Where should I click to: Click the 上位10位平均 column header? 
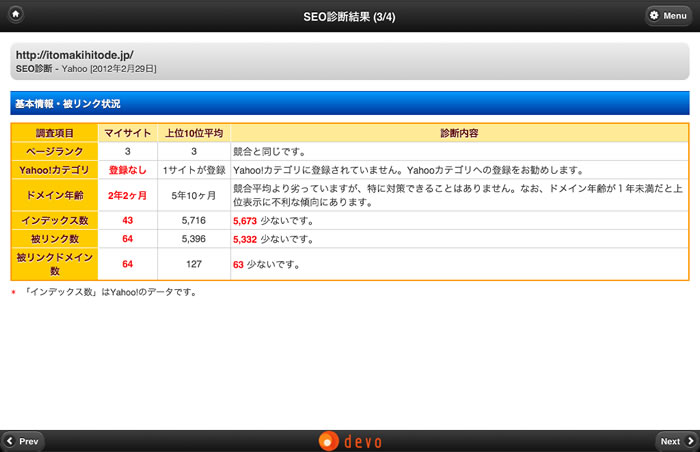(x=194, y=133)
